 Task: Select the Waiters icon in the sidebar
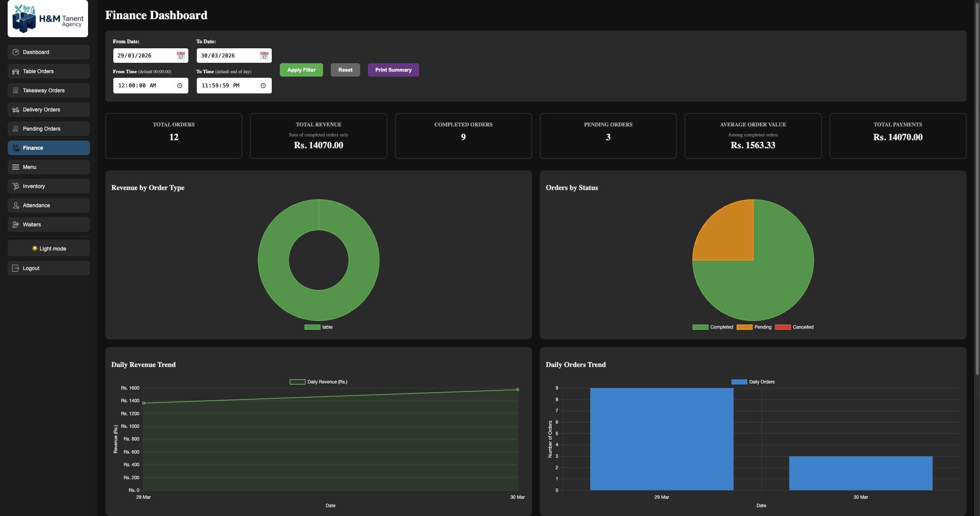pyautogui.click(x=16, y=224)
